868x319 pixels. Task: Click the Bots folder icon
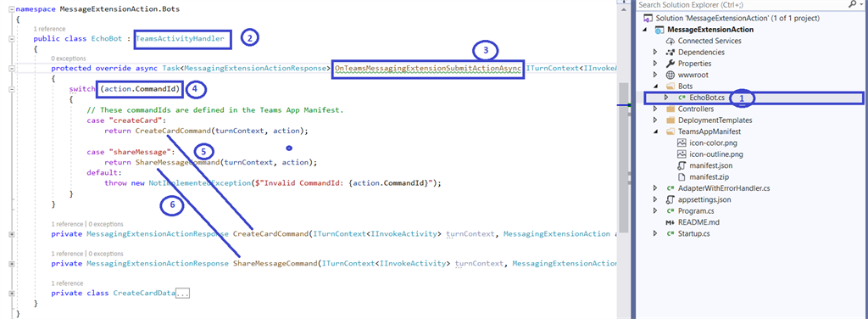670,87
